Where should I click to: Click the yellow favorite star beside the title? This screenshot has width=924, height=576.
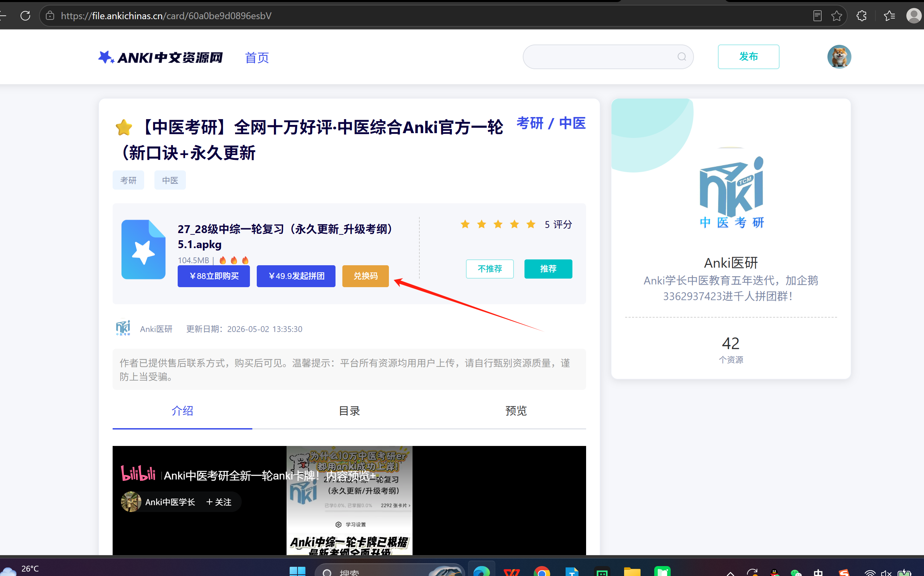124,128
